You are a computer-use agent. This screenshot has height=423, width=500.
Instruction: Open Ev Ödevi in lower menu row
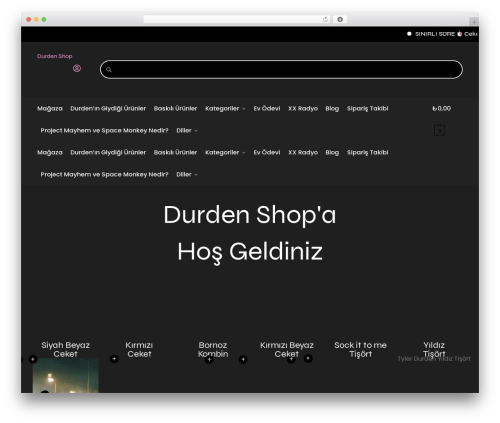[267, 152]
